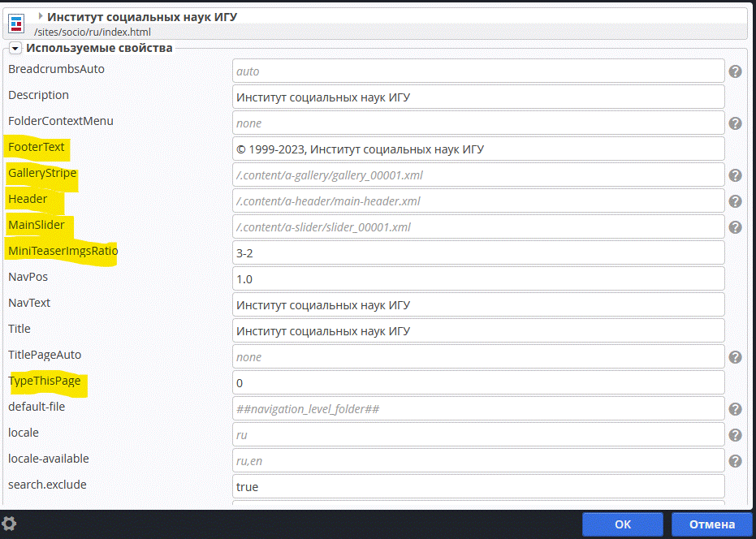Screen dimensions: 756x539
Task: Click help icon next to MainSlider field
Action: [x=735, y=227]
